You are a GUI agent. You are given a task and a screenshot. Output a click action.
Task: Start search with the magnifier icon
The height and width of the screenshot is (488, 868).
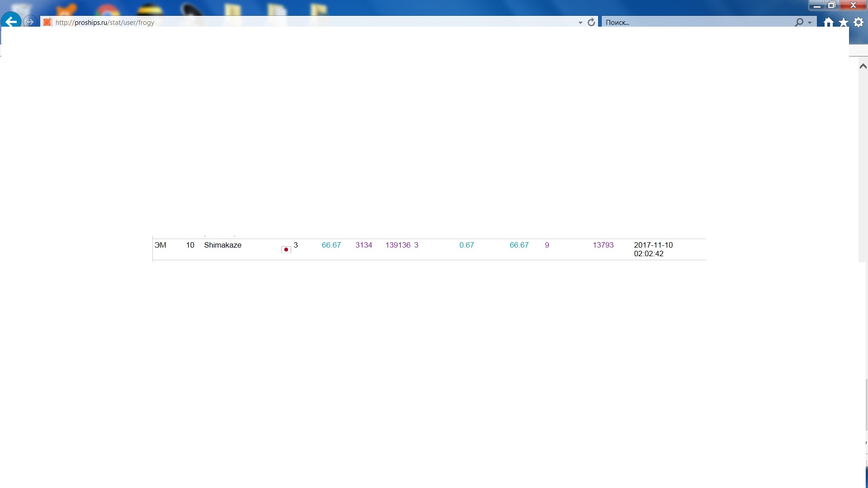(x=799, y=22)
